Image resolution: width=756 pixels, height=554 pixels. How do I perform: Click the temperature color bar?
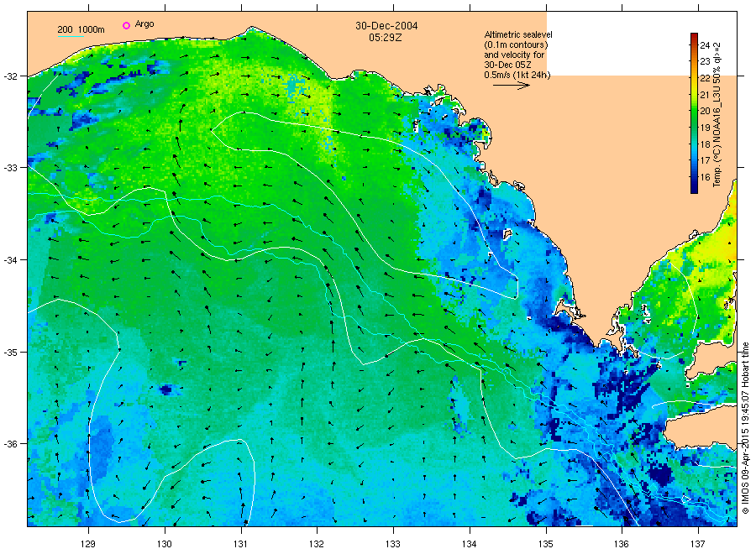694,113
